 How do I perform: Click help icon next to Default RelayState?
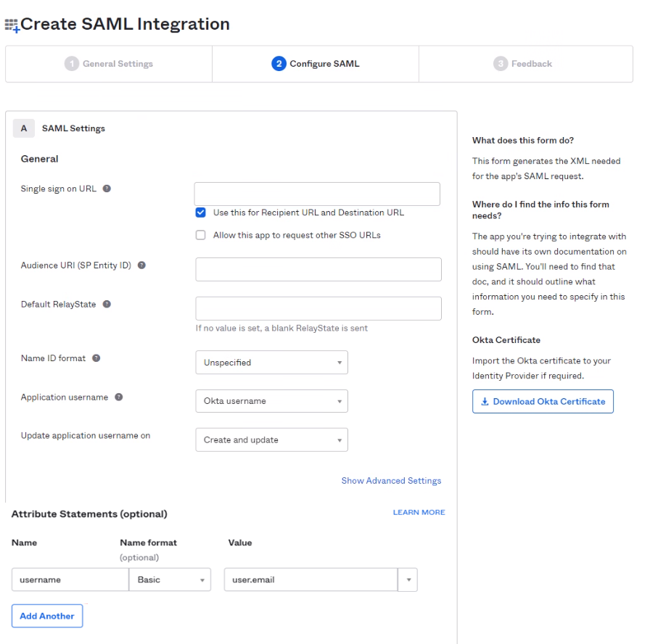[x=107, y=305]
